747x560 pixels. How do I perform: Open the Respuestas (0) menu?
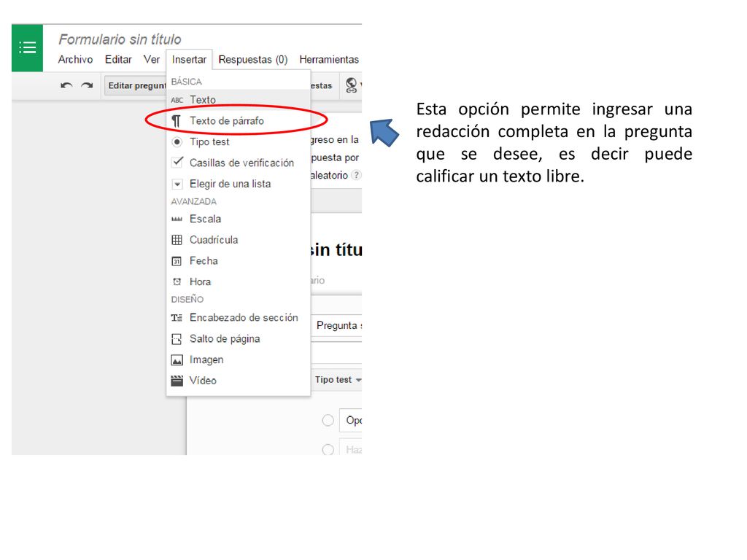(253, 60)
